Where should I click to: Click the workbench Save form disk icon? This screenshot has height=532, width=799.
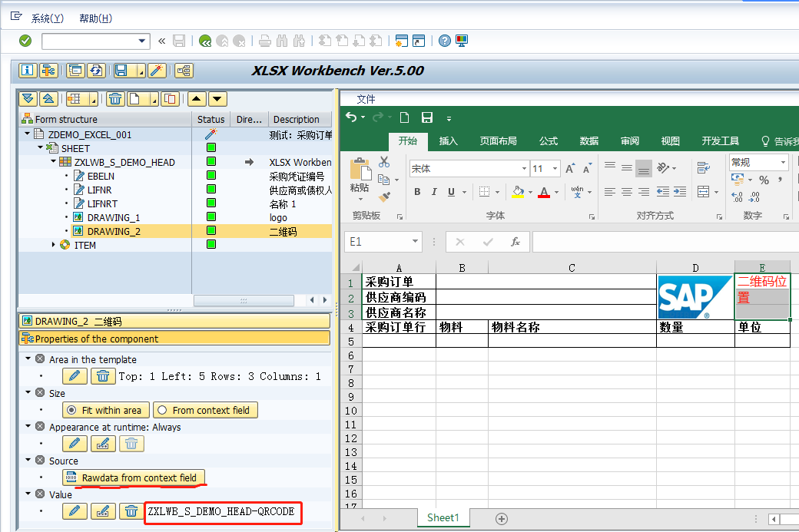click(121, 71)
